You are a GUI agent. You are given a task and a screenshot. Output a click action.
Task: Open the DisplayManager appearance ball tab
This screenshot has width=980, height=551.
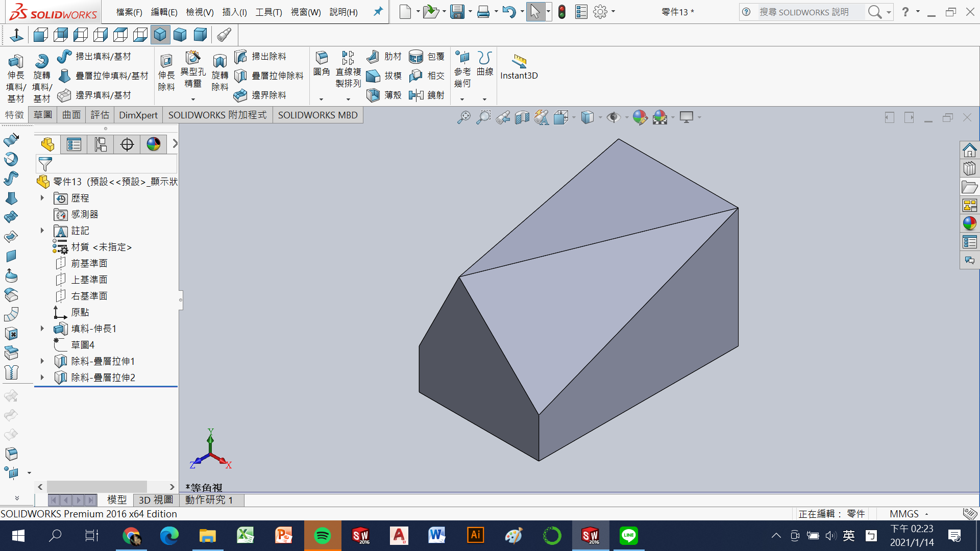[x=153, y=144]
